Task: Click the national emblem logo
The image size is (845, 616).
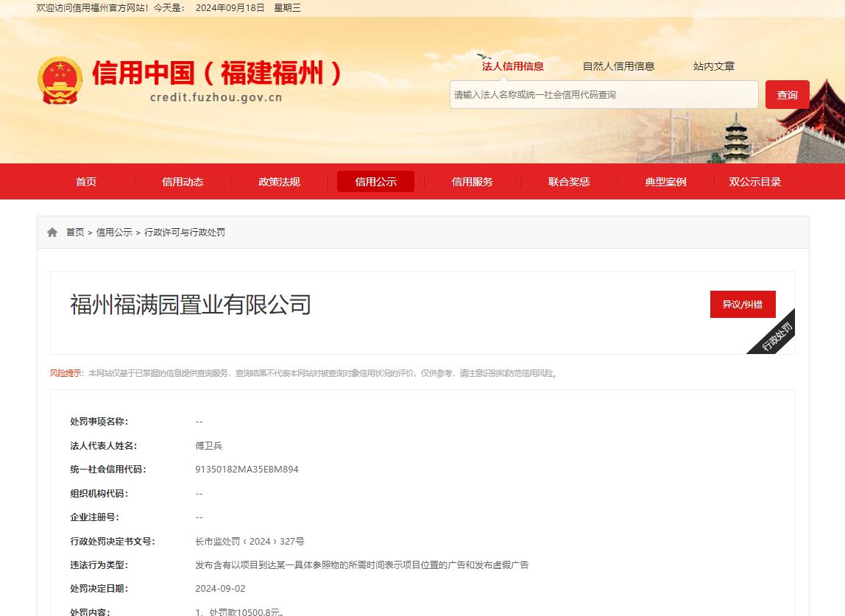Action: coord(60,80)
